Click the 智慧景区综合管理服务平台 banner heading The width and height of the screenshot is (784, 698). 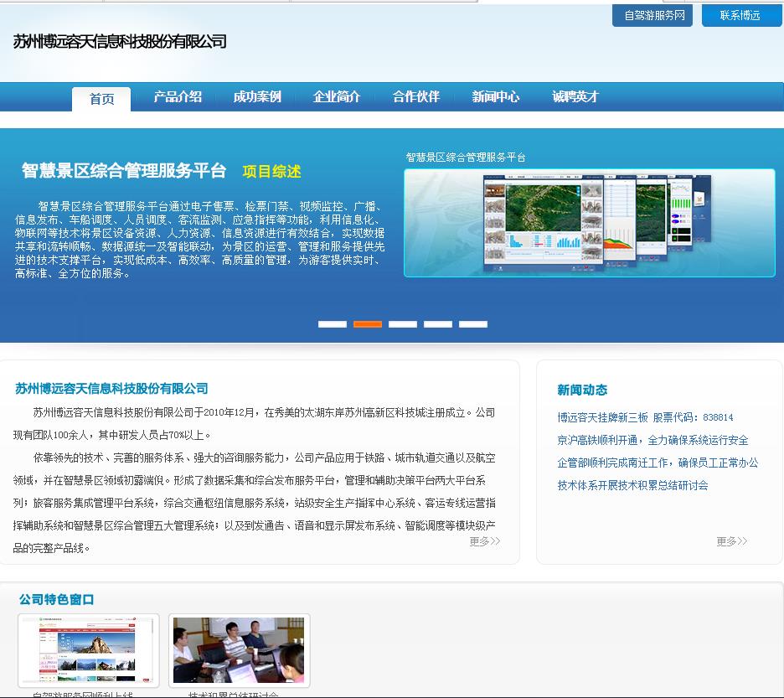124,171
